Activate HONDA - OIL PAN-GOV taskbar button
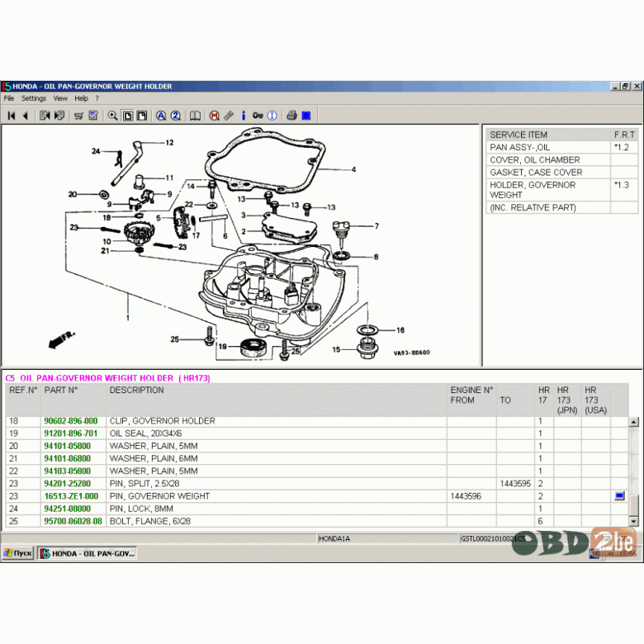 [87, 553]
